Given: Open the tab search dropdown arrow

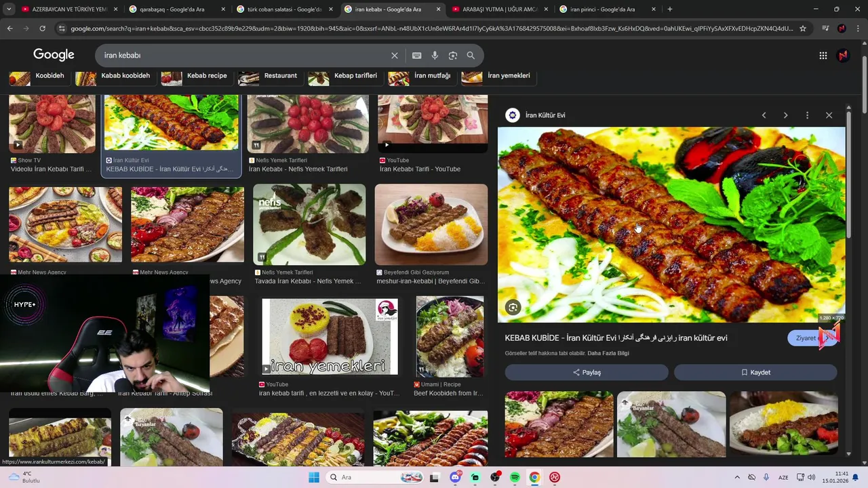Looking at the screenshot, I should 9,9.
